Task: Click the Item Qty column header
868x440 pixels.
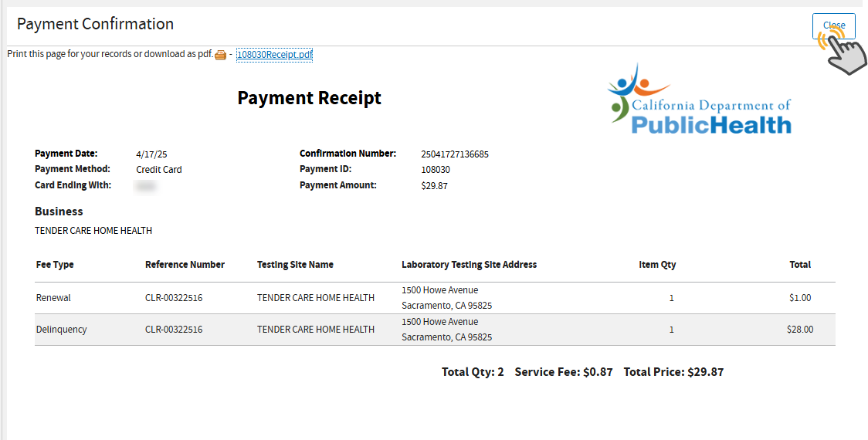Action: [x=657, y=265]
